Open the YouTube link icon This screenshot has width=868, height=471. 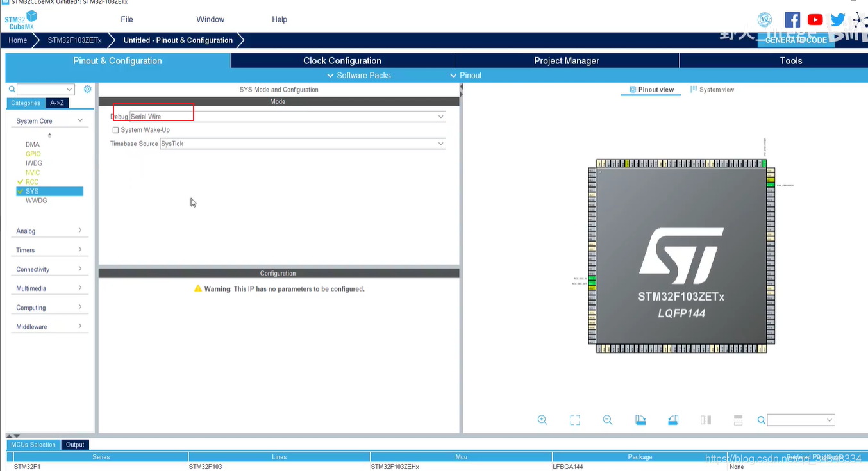pos(815,19)
